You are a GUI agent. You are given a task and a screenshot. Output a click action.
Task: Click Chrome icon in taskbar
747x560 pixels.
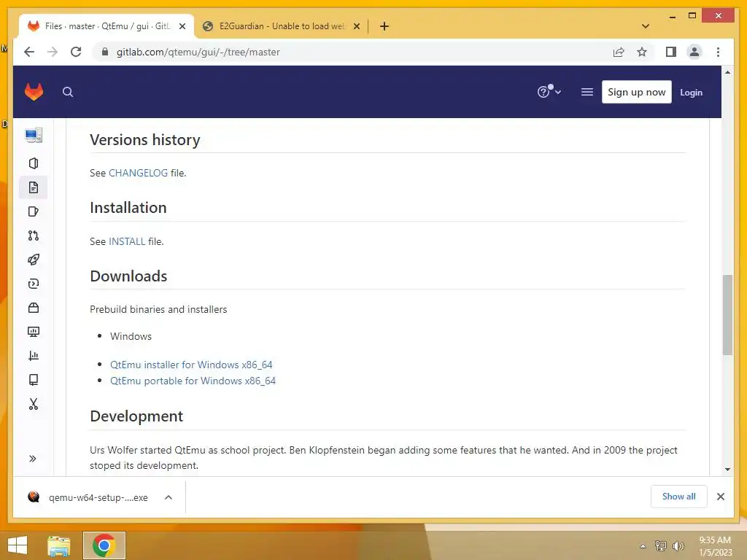[x=104, y=545]
